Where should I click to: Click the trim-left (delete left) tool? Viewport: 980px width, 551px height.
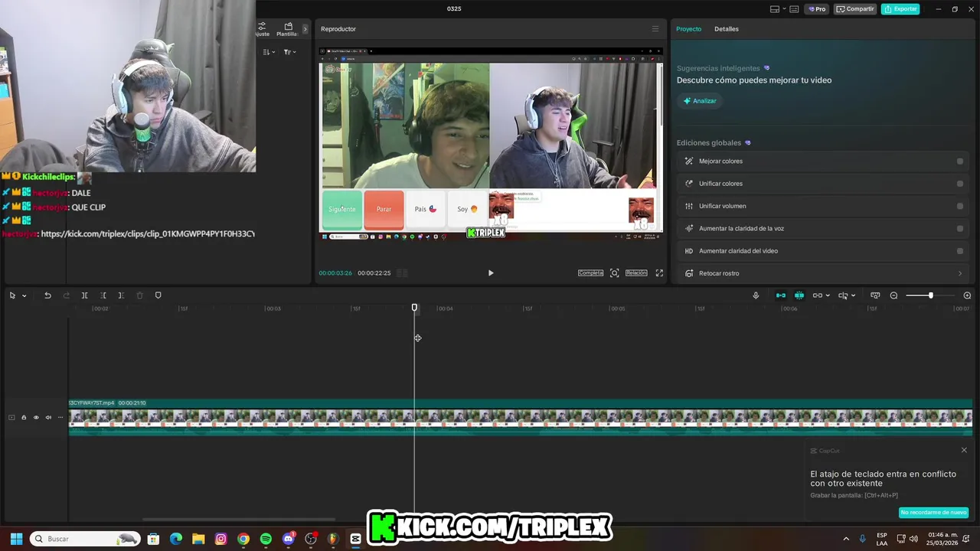[x=103, y=295]
